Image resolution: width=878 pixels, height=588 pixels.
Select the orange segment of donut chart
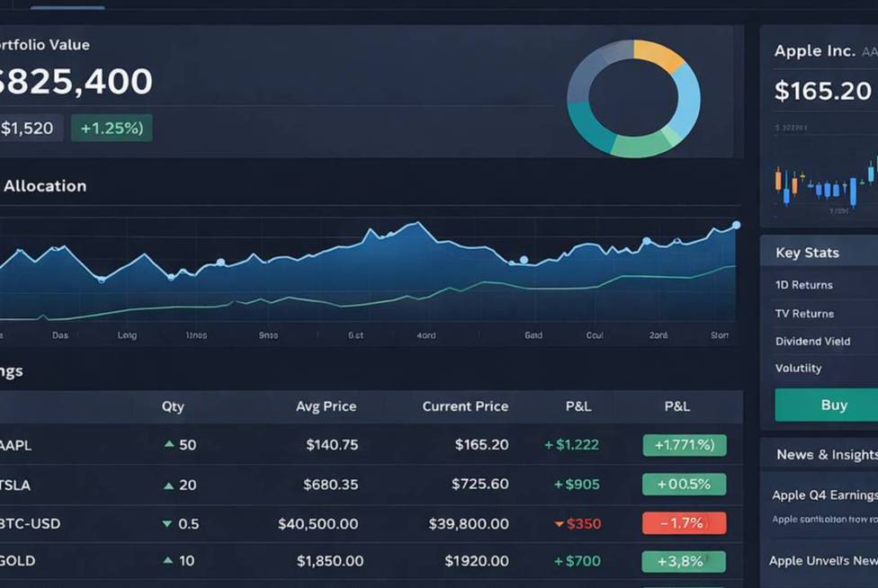coord(658,54)
